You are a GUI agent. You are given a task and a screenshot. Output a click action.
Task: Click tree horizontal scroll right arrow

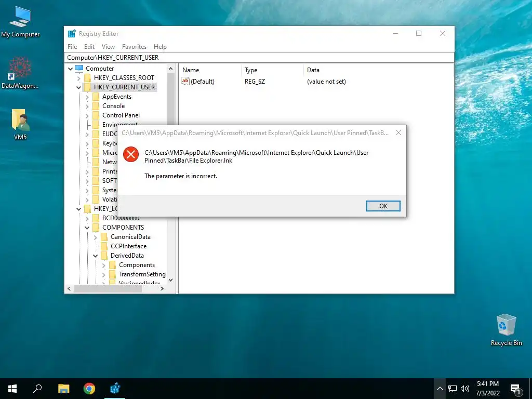tap(162, 289)
